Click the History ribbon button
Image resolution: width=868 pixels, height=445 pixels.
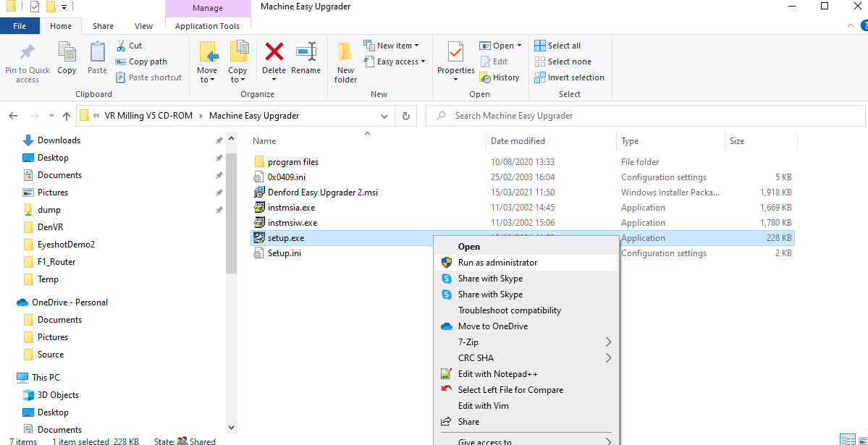point(500,77)
